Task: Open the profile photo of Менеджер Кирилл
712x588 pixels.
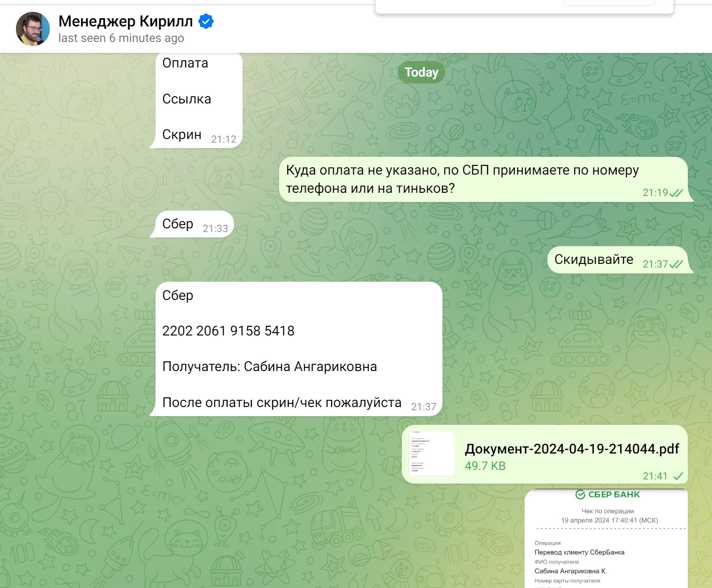Action: point(33,29)
